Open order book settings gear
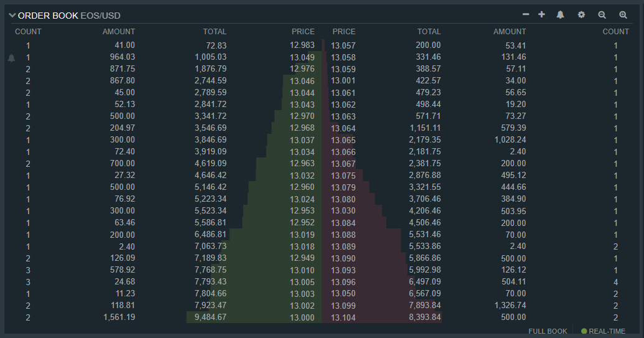The width and height of the screenshot is (644, 338). click(x=581, y=15)
